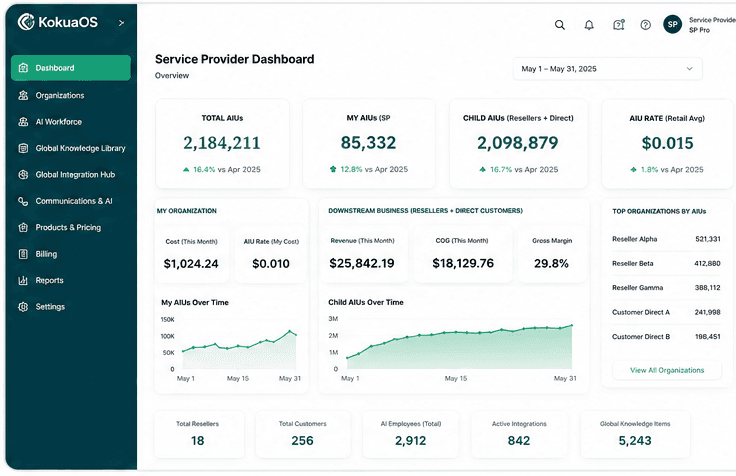Viewport: 736px width, 476px height.
Task: Click the Global Knowledge Items count 5,243
Action: coord(635,441)
